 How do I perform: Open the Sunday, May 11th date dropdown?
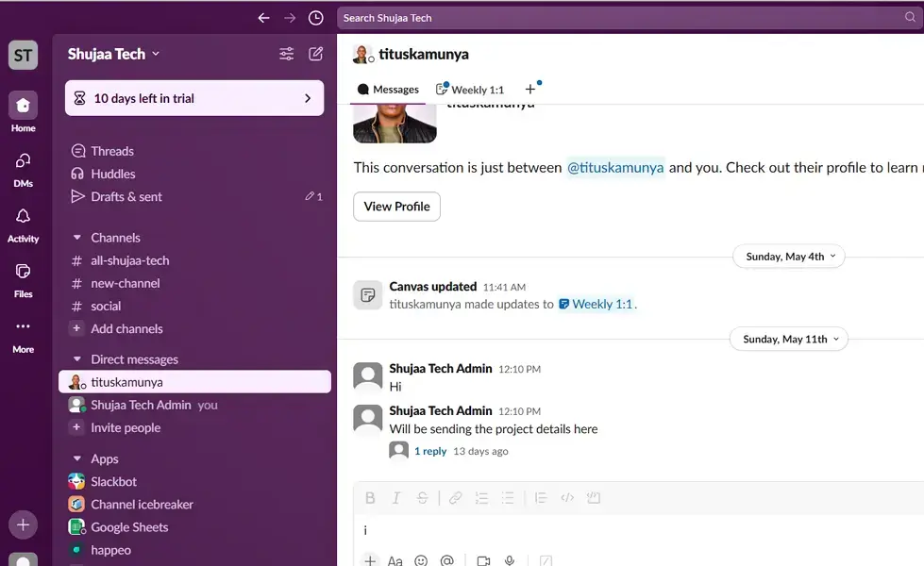788,340
